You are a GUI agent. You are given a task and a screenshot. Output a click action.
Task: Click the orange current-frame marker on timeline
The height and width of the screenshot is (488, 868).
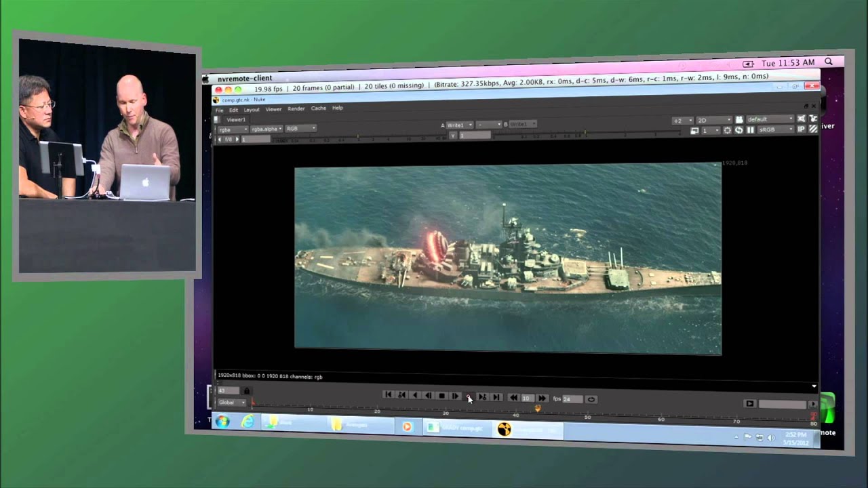(x=538, y=408)
